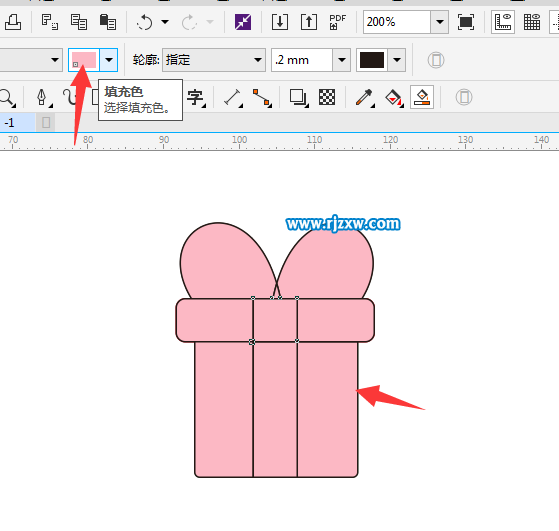The width and height of the screenshot is (559, 531).
Task: Expand the fill color dropdown arrow
Action: [x=109, y=60]
